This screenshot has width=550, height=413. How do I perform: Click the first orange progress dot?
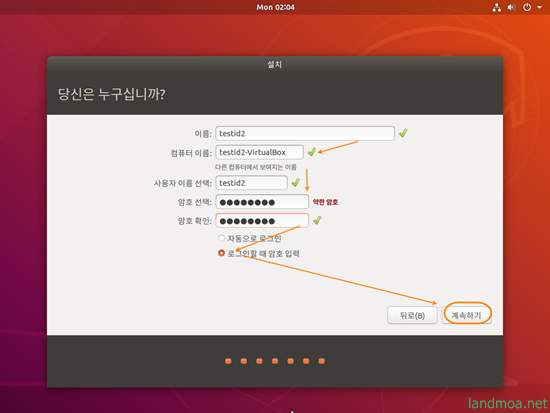point(228,361)
